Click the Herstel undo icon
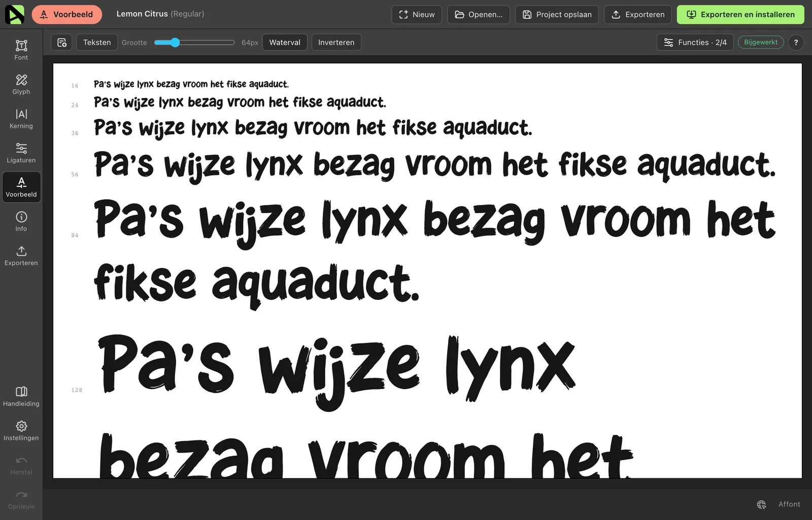 [x=21, y=465]
